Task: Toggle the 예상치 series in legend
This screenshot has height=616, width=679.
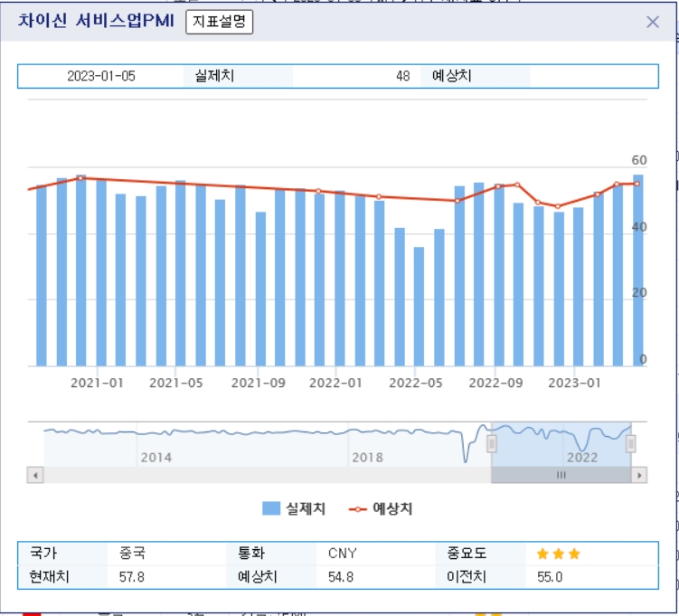Action: (381, 508)
